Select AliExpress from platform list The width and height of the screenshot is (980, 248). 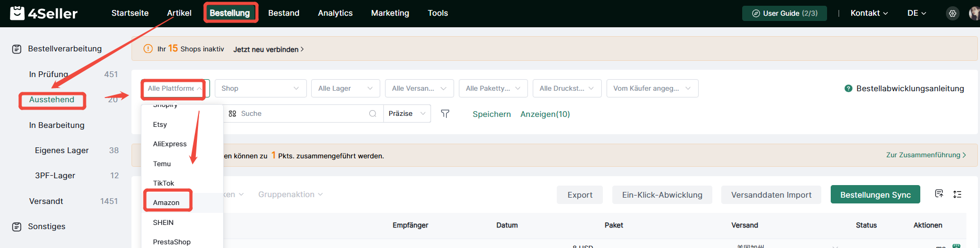coord(182,144)
